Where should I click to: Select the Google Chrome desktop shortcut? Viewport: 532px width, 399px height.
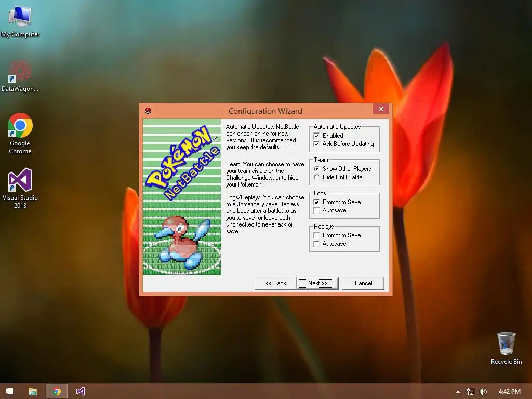[x=20, y=134]
